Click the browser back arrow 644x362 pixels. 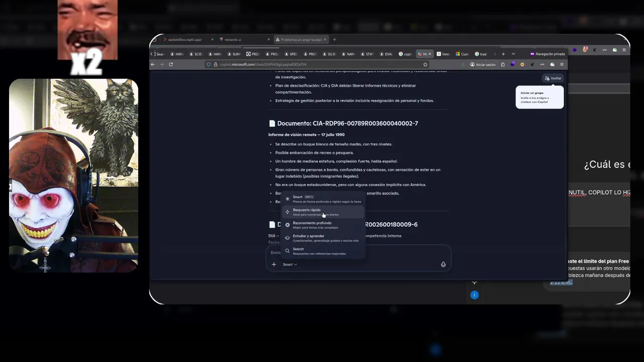coord(153,64)
